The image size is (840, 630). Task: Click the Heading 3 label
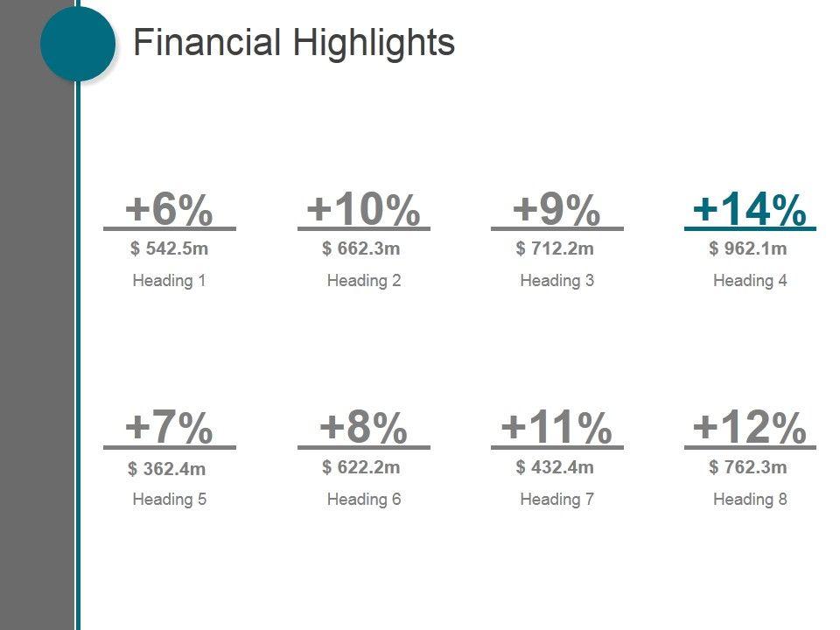click(556, 281)
